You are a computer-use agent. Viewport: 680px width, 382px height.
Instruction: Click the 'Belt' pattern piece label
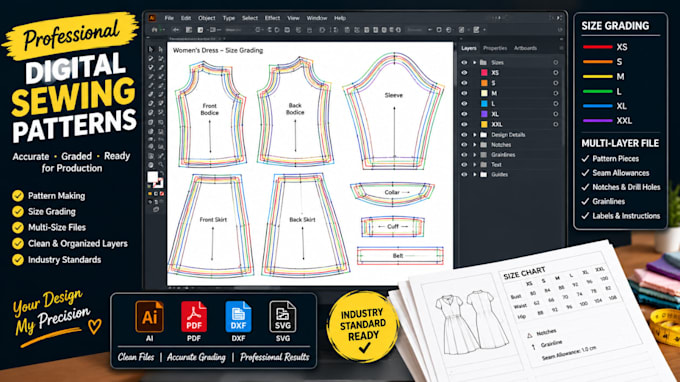click(398, 256)
